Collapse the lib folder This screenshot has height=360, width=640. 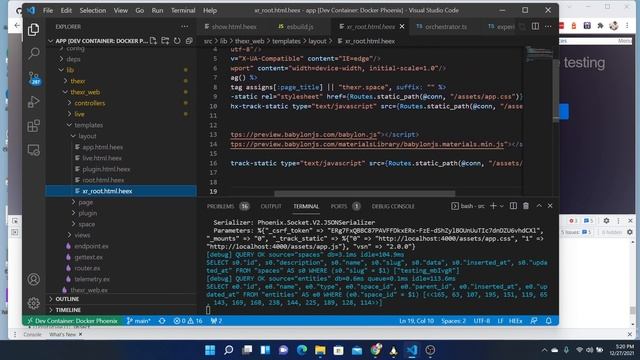70,70
